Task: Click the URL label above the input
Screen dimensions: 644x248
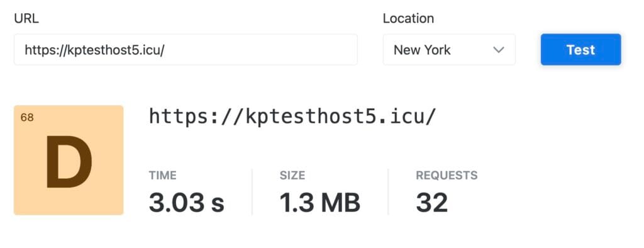Action: point(26,18)
